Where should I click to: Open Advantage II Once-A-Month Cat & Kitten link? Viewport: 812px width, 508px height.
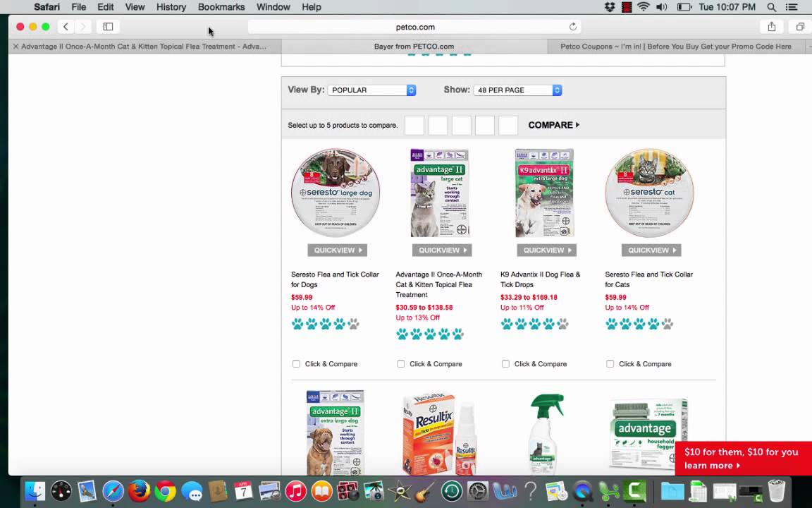tap(438, 284)
